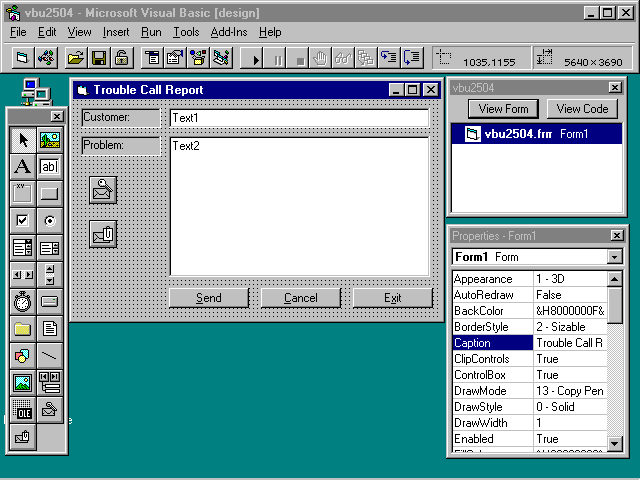Click the Open Project folder icon

point(74,58)
